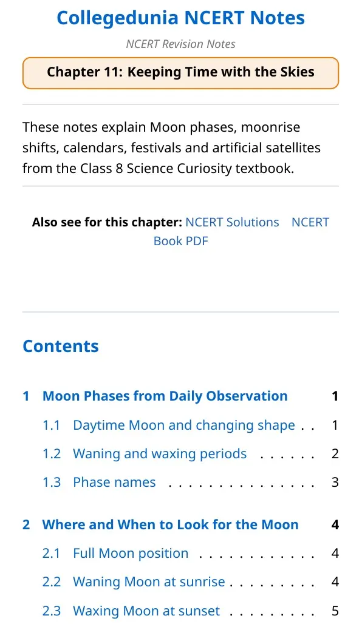This screenshot has height=644, width=362.
Task: Jump to 2.3 Waxing Moon at sunset
Action: pos(146,611)
